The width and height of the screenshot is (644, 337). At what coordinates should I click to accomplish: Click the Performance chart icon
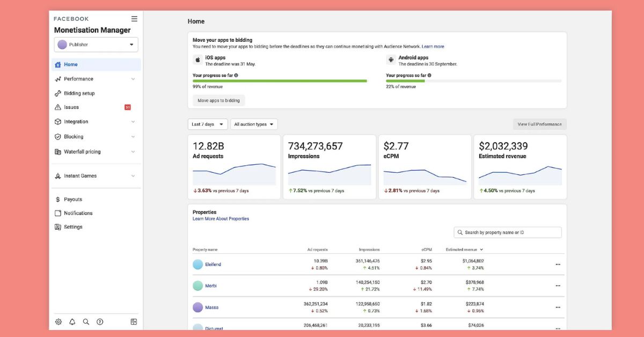coord(58,79)
